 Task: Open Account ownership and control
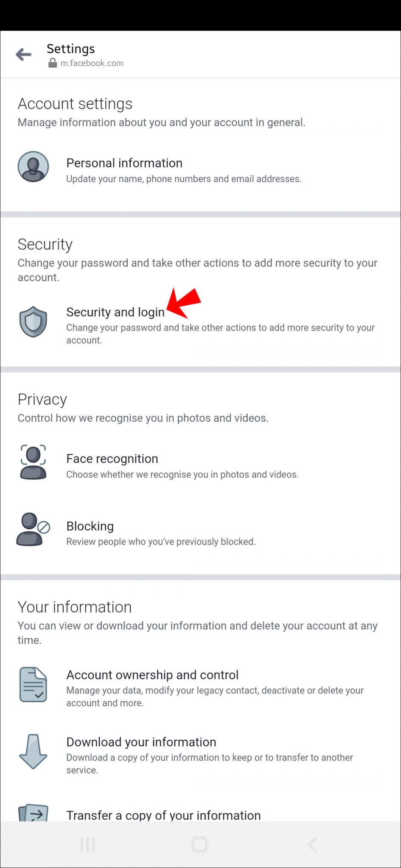pos(152,675)
